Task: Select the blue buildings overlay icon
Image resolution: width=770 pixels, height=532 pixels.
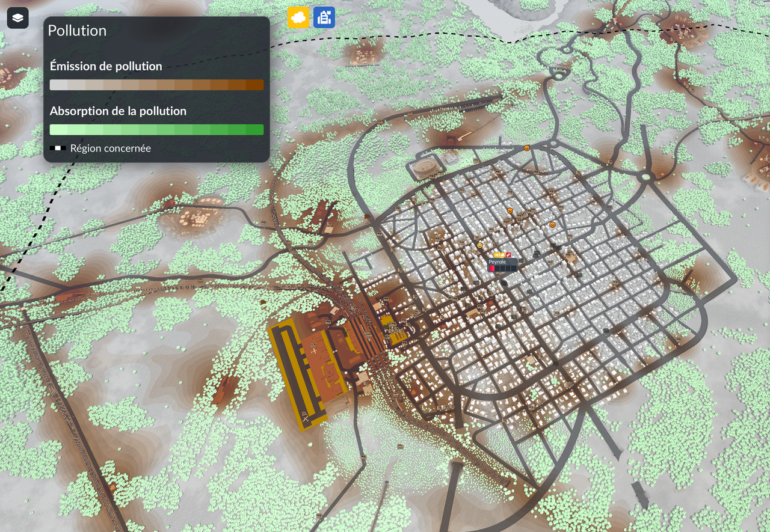Action: pyautogui.click(x=324, y=17)
